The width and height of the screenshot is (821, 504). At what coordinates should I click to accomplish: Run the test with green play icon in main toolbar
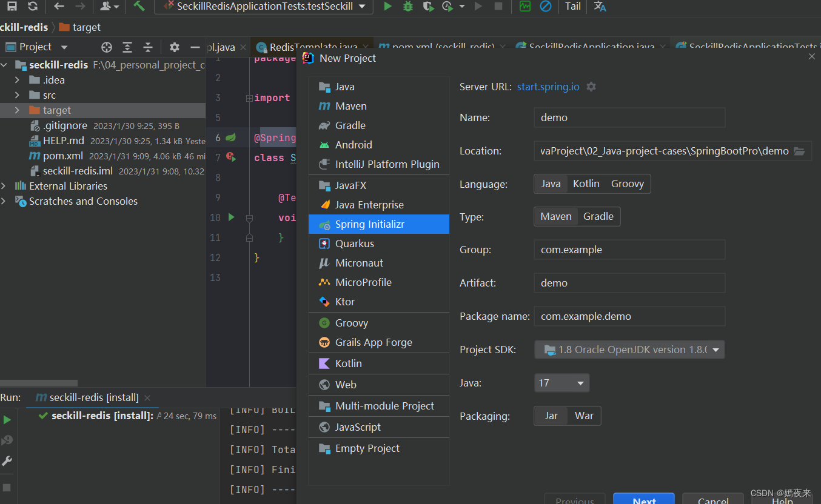[x=387, y=6]
